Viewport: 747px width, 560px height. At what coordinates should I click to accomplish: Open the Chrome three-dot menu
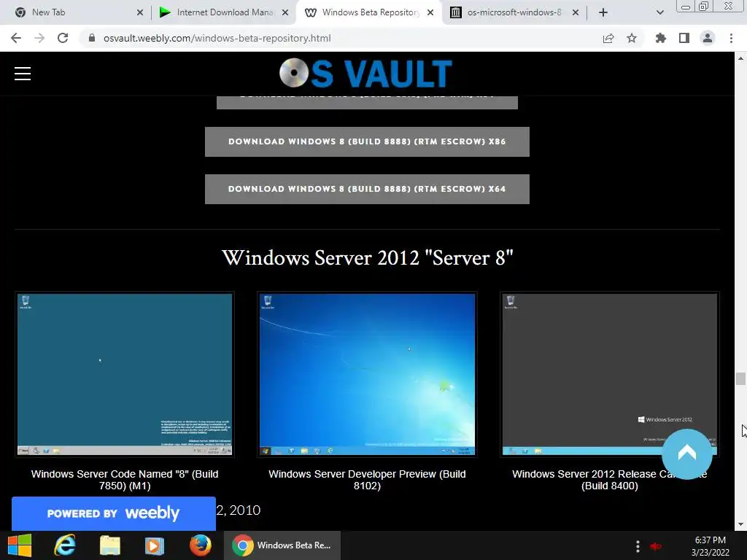[731, 38]
